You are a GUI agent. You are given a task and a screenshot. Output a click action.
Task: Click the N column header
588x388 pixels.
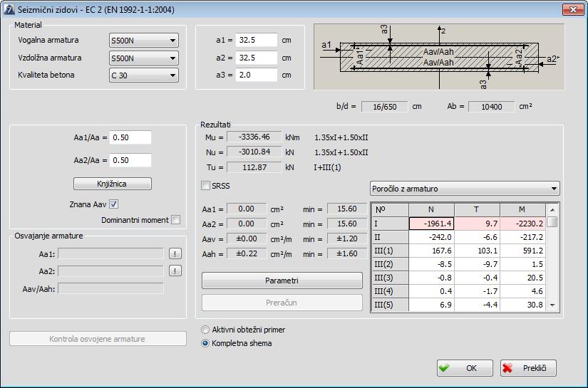pyautogui.click(x=431, y=210)
